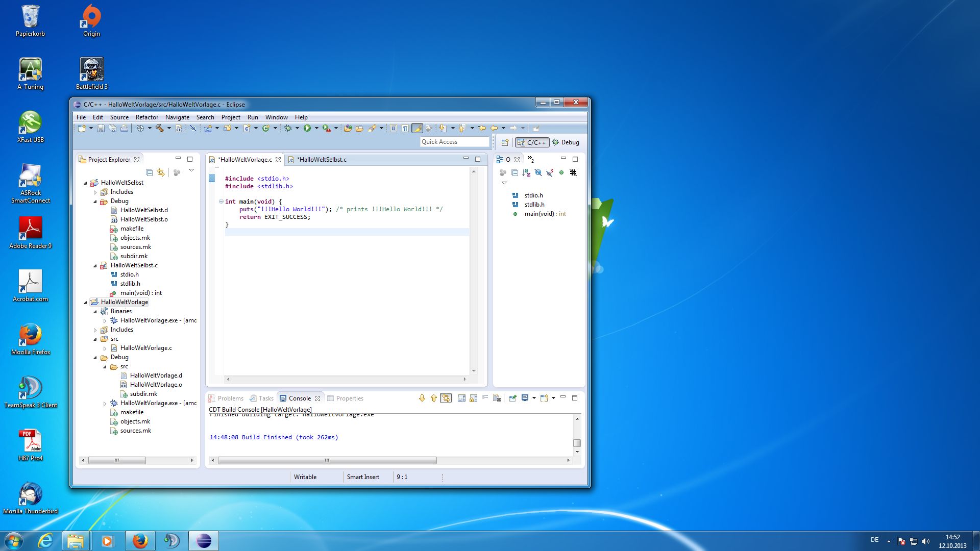
Task: Toggle Hide Fields in Outline view
Action: 538,173
